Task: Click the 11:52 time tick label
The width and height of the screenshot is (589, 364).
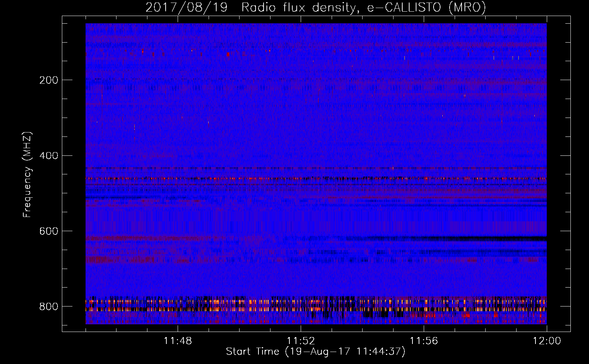Action: coord(301,341)
